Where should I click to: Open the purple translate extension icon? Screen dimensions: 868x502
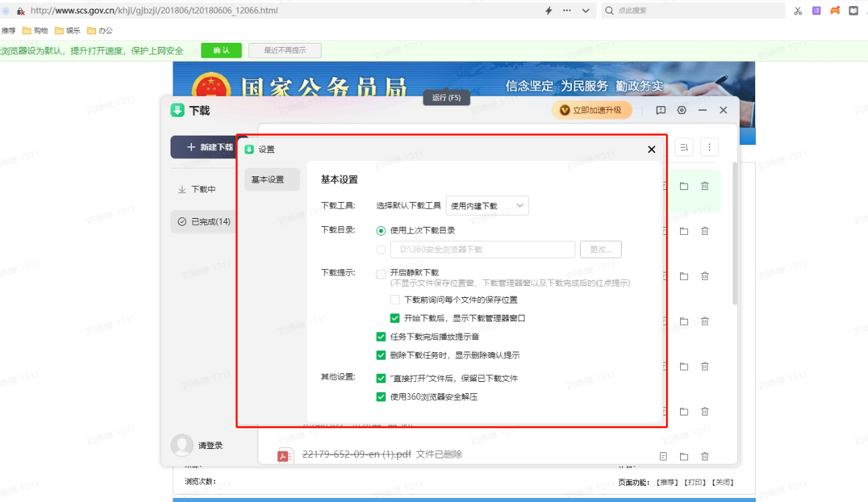point(816,11)
